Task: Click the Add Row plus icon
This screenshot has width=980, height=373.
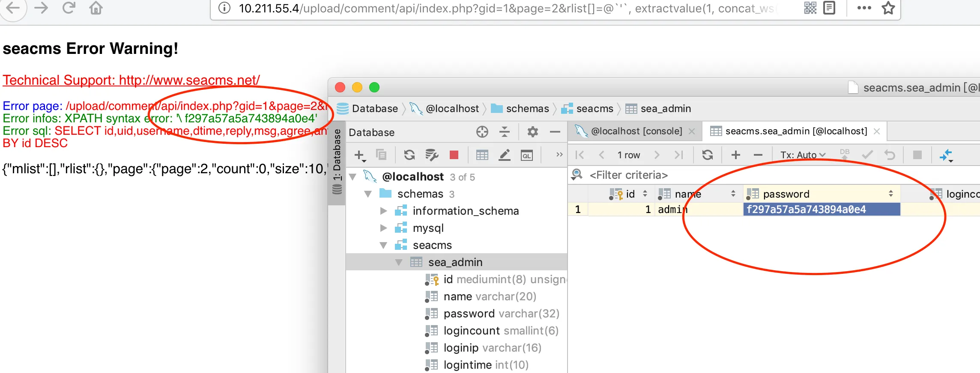Action: [x=735, y=155]
